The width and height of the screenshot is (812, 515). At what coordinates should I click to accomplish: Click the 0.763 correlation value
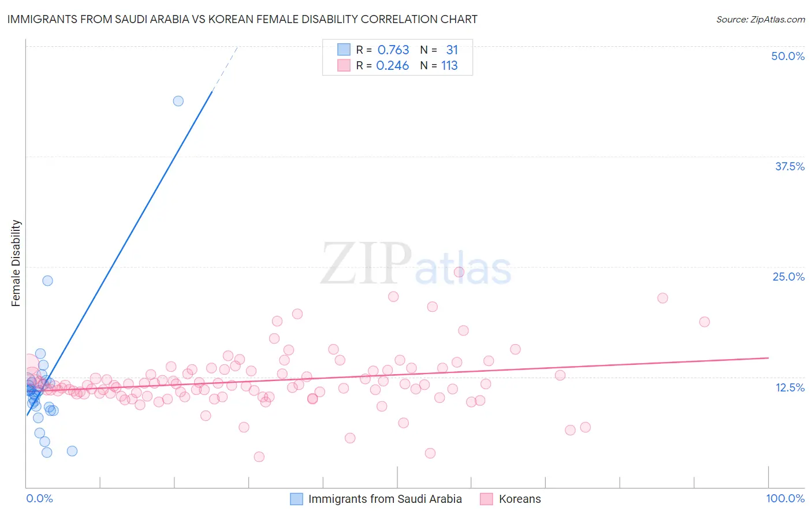click(x=393, y=50)
